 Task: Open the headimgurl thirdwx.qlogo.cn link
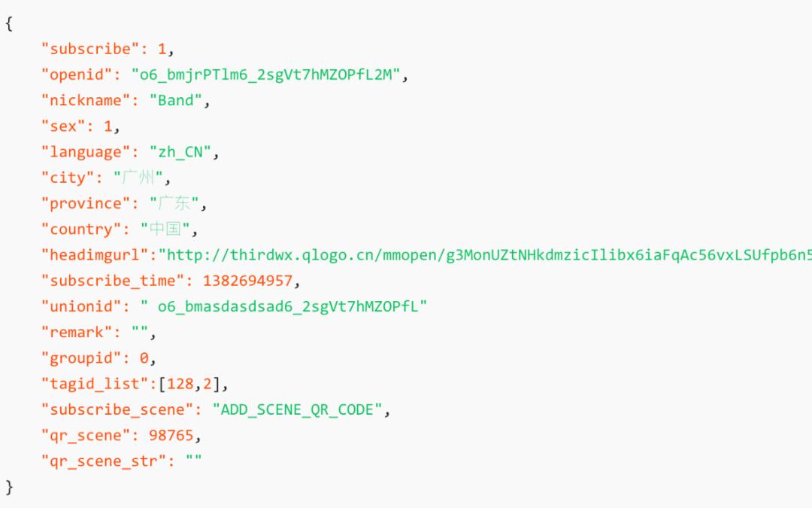click(485, 254)
